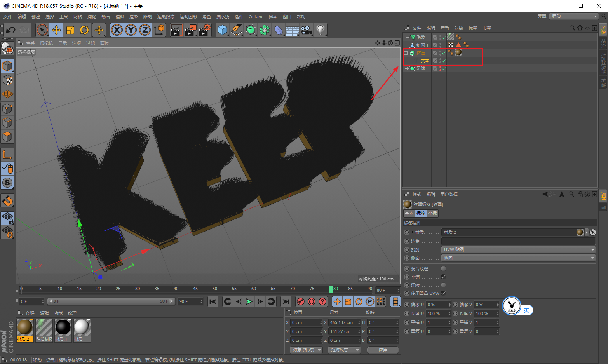Add a light object
This screenshot has height=364, width=608.
(x=321, y=30)
